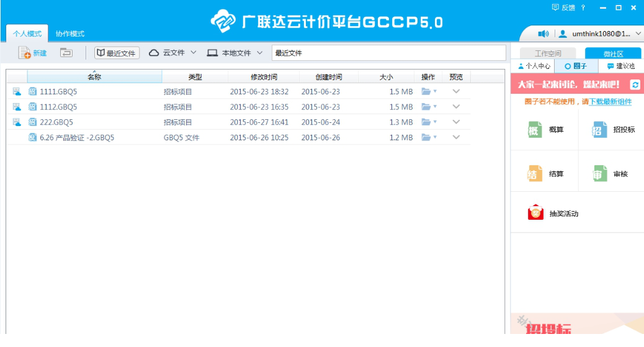Click the GBQ5 文件 type cell
Viewport: 644px width, 347px height.
click(x=182, y=138)
